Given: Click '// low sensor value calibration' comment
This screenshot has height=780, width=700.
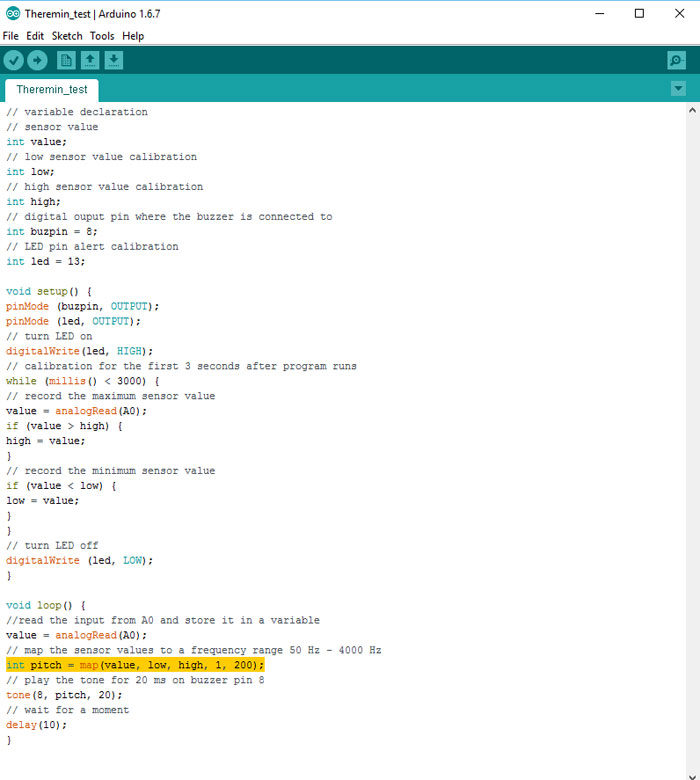Looking at the screenshot, I should tap(101, 157).
